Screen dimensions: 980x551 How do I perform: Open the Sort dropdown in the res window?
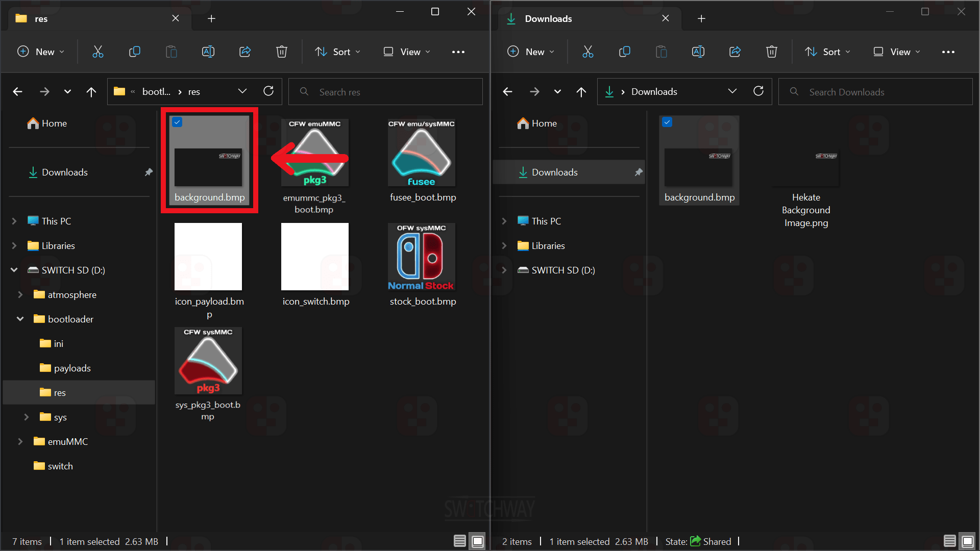coord(338,52)
